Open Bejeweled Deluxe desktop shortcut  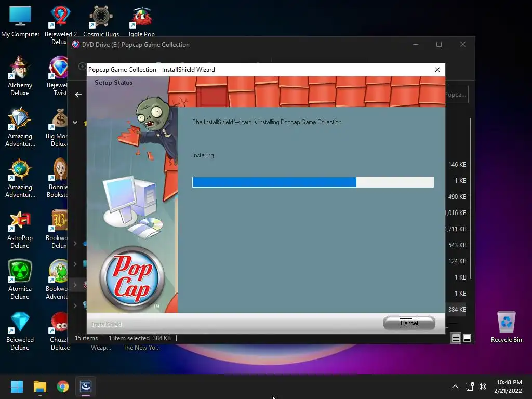point(20,330)
